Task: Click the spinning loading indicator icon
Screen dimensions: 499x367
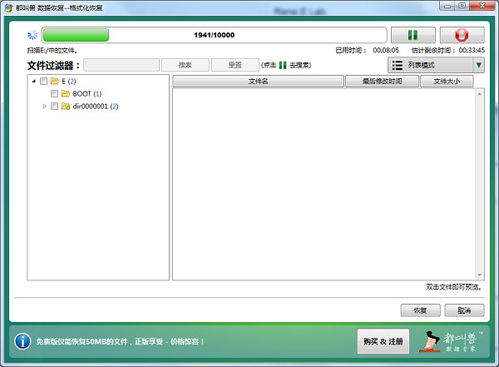Action: (32, 35)
